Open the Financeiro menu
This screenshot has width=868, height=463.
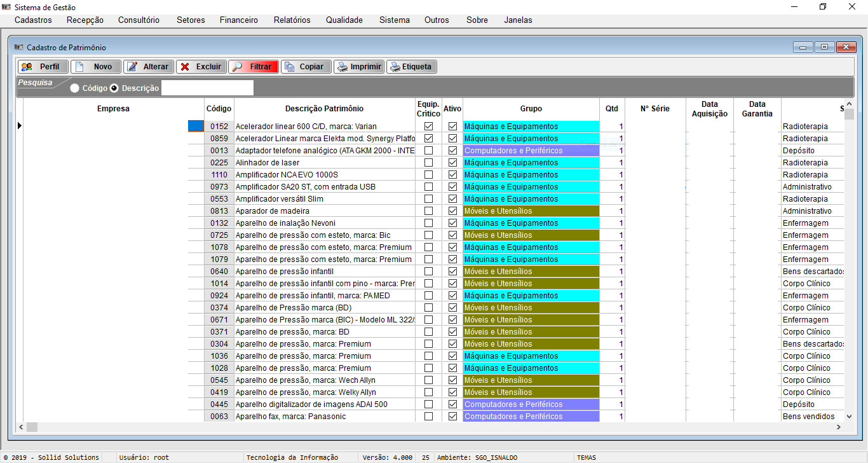click(239, 20)
